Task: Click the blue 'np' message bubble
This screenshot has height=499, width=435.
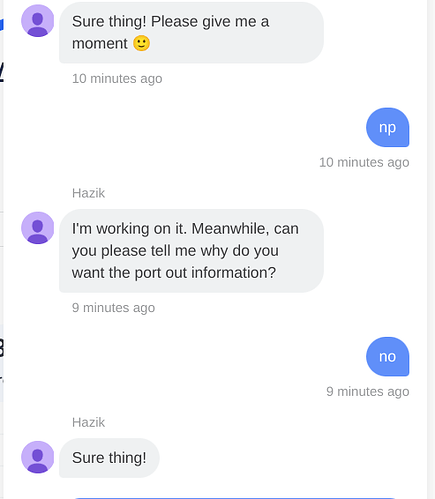Action: pos(388,127)
